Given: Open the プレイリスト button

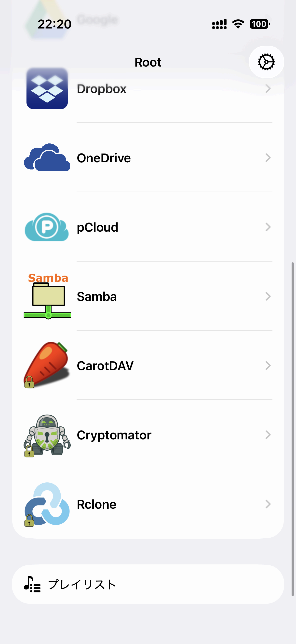Looking at the screenshot, I should pyautogui.click(x=148, y=584).
